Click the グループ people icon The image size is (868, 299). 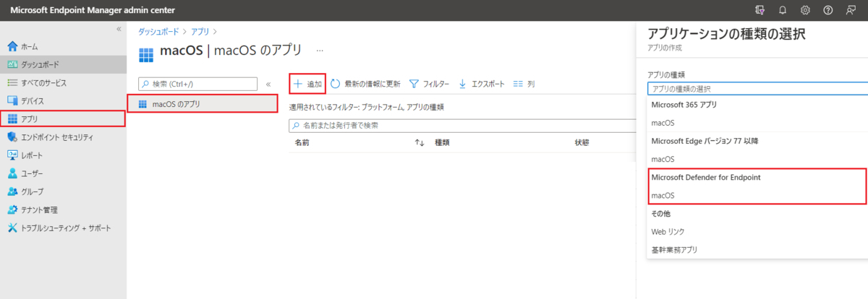click(x=12, y=191)
